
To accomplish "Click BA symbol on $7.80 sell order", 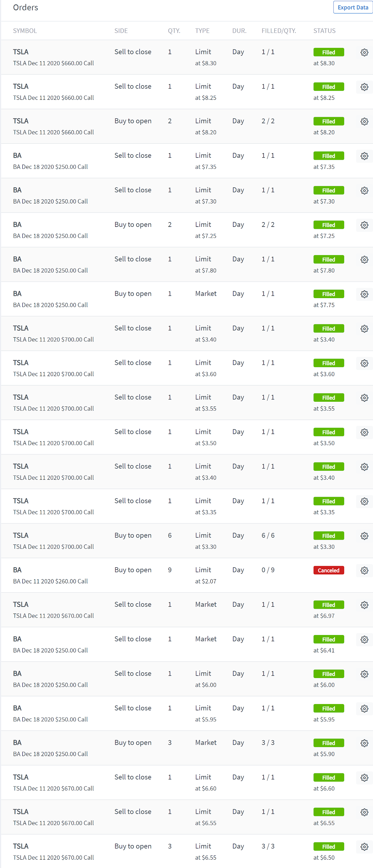I will tap(17, 259).
